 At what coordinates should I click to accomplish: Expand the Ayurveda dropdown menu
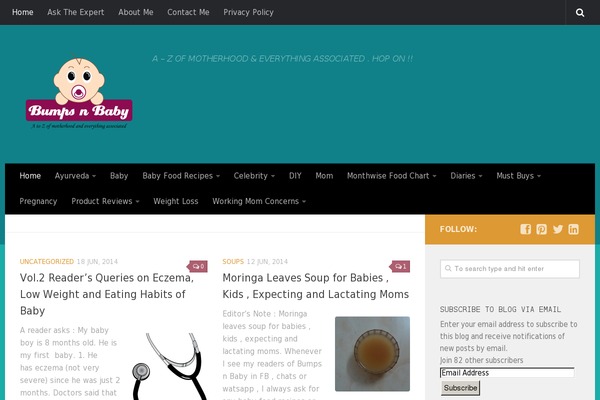click(75, 176)
